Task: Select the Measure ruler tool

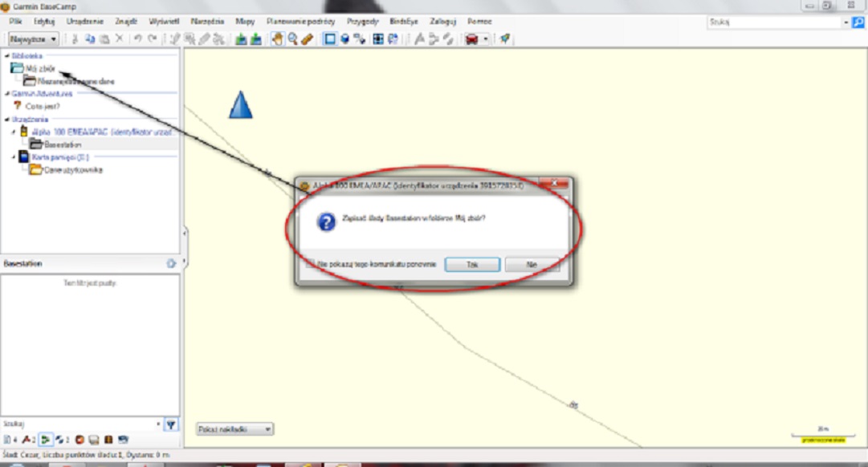Action: click(x=308, y=39)
